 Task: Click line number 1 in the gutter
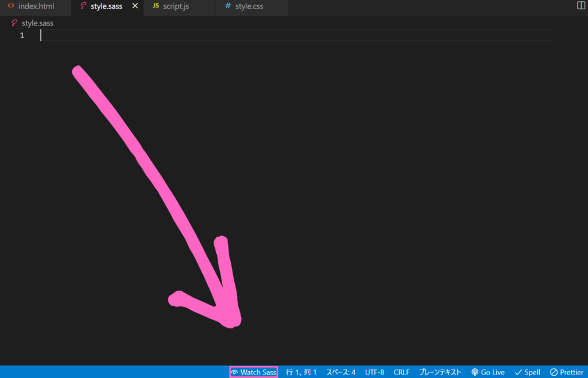pos(22,36)
